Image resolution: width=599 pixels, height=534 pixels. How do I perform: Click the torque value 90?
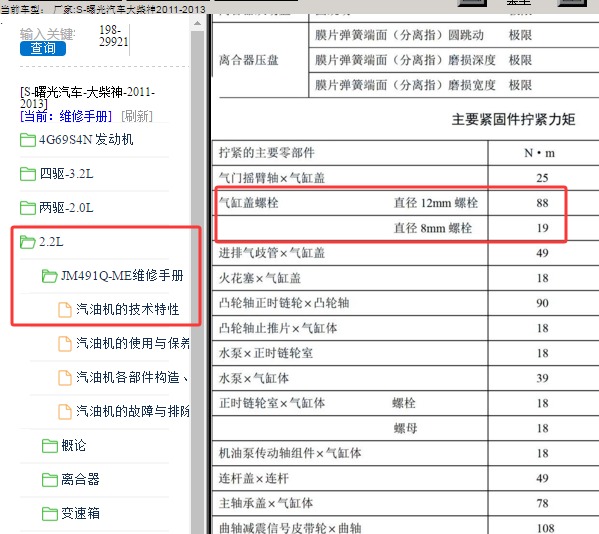tap(542, 303)
